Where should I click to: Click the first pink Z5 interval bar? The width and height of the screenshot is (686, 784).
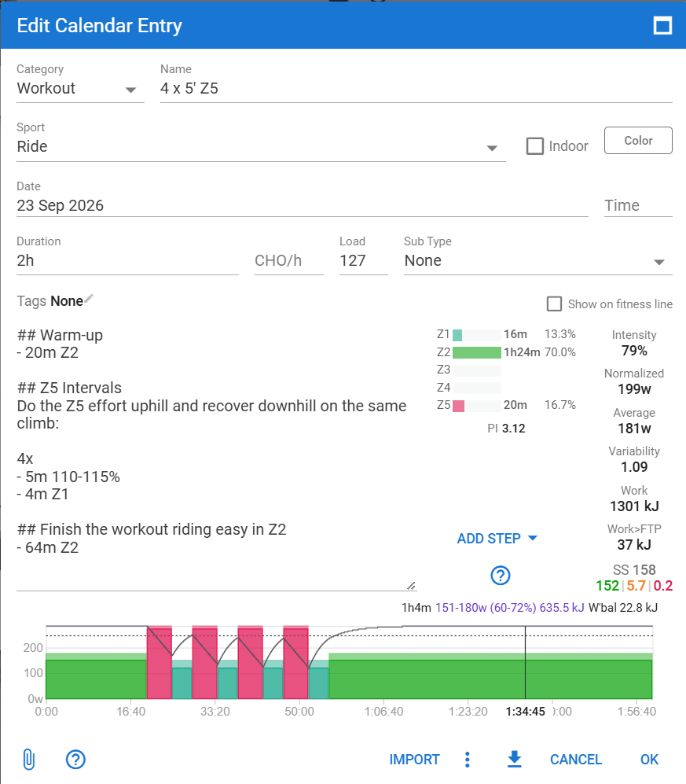tap(160, 662)
